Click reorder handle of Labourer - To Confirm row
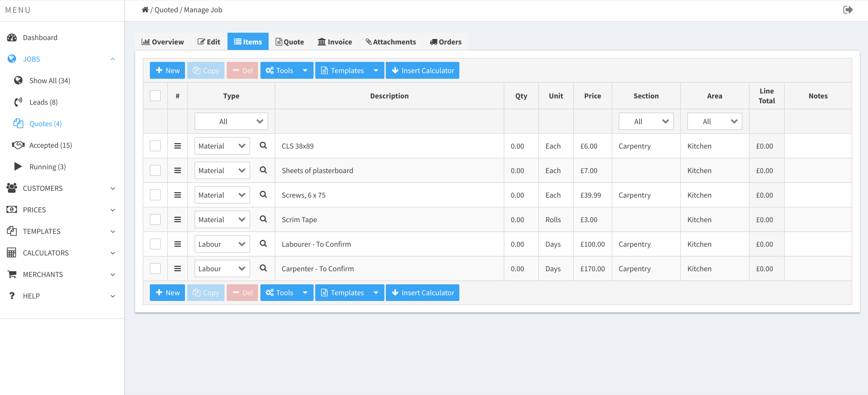The width and height of the screenshot is (868, 395). 178,244
